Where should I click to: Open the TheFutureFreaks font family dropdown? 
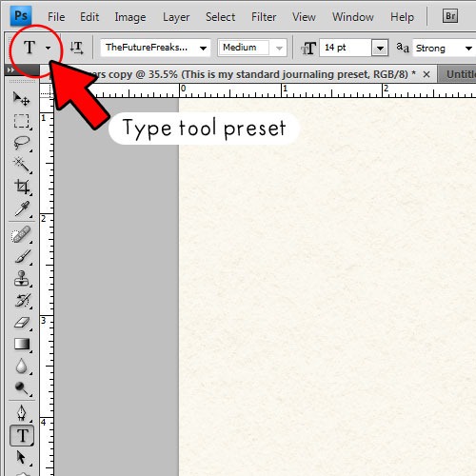pyautogui.click(x=155, y=48)
